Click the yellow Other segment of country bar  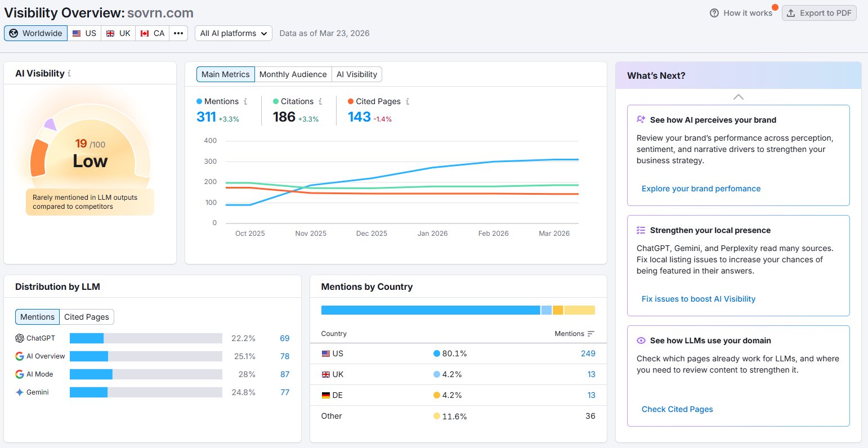coord(580,310)
